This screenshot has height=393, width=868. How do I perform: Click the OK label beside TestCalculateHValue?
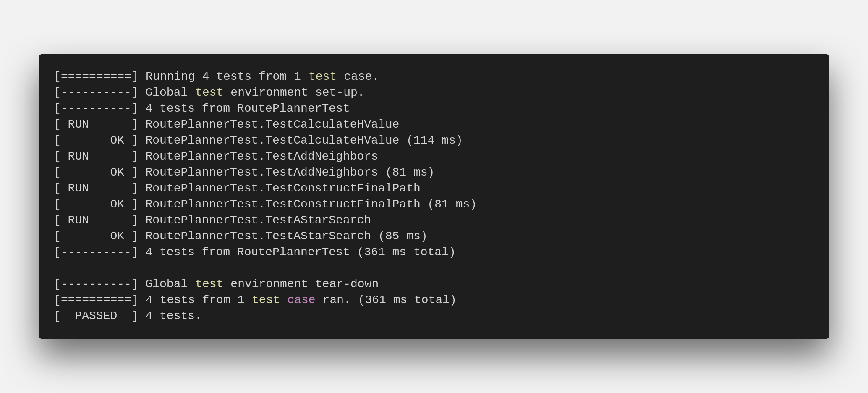pos(117,140)
